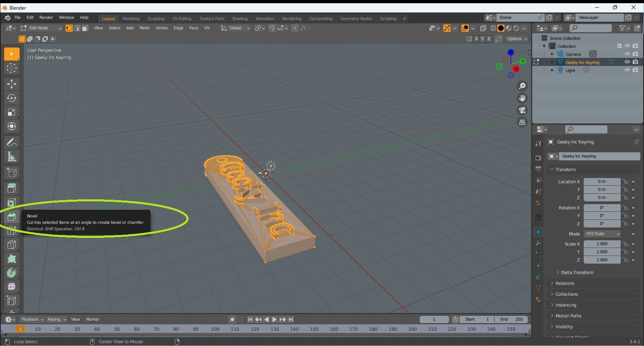Image resolution: width=644 pixels, height=346 pixels.
Task: Select the Rotate tool
Action: pos(12,98)
